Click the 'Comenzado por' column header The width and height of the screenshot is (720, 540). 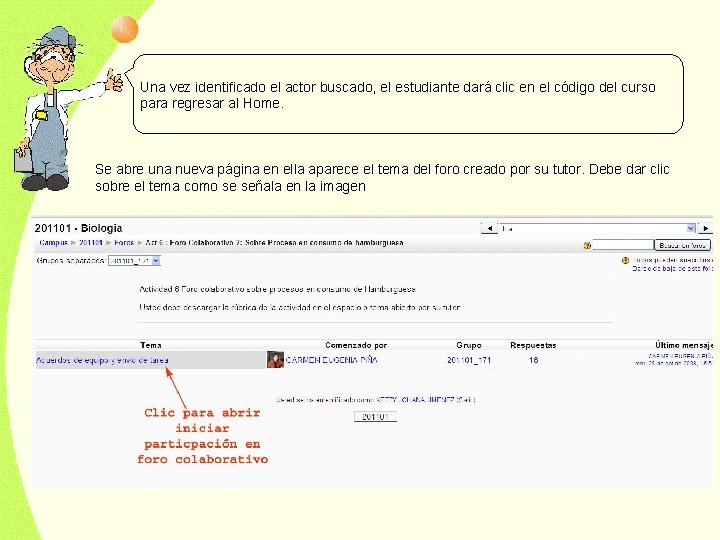(356, 345)
